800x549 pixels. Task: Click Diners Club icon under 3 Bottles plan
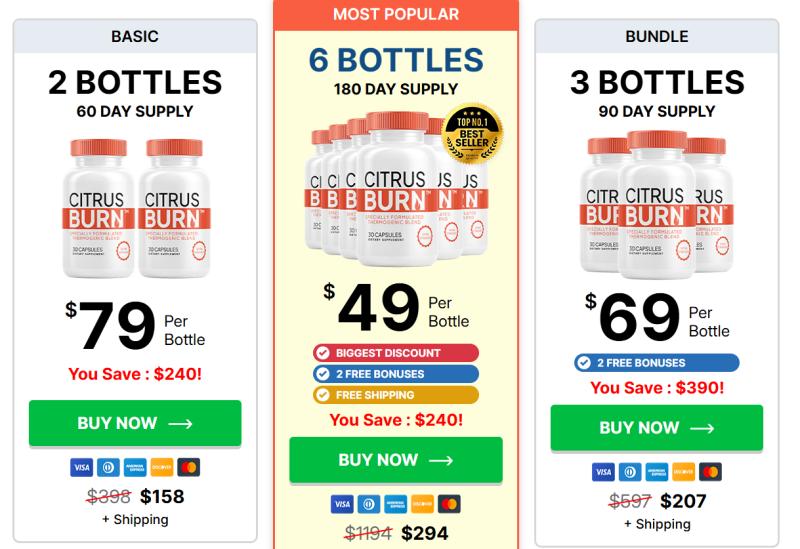tap(630, 472)
